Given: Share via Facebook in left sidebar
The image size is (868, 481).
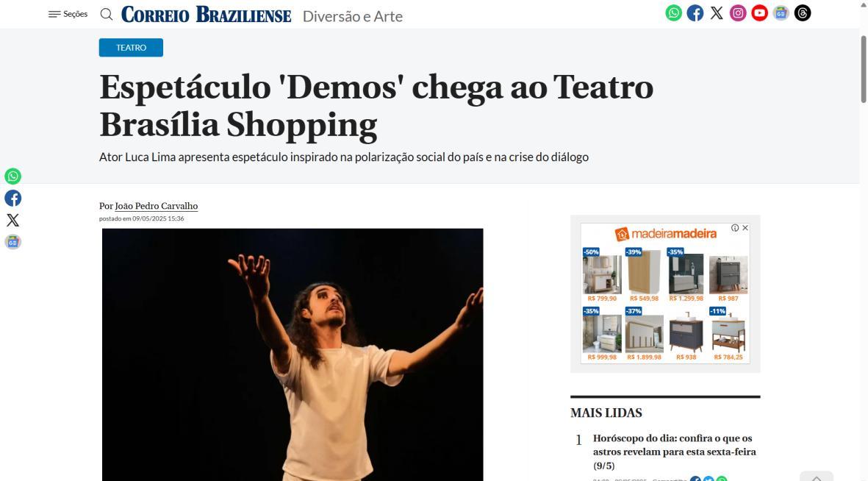Looking at the screenshot, I should [12, 199].
